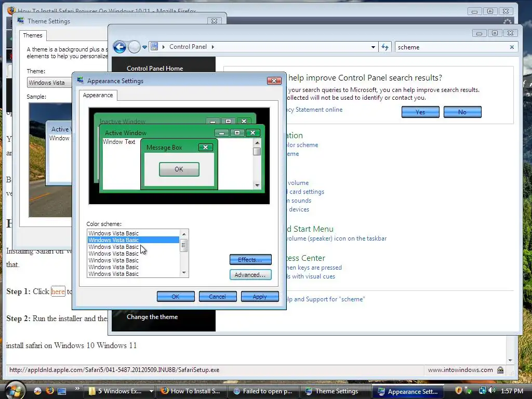This screenshot has height=399, width=532.
Task: Click No in the search improvement prompt
Action: click(462, 112)
